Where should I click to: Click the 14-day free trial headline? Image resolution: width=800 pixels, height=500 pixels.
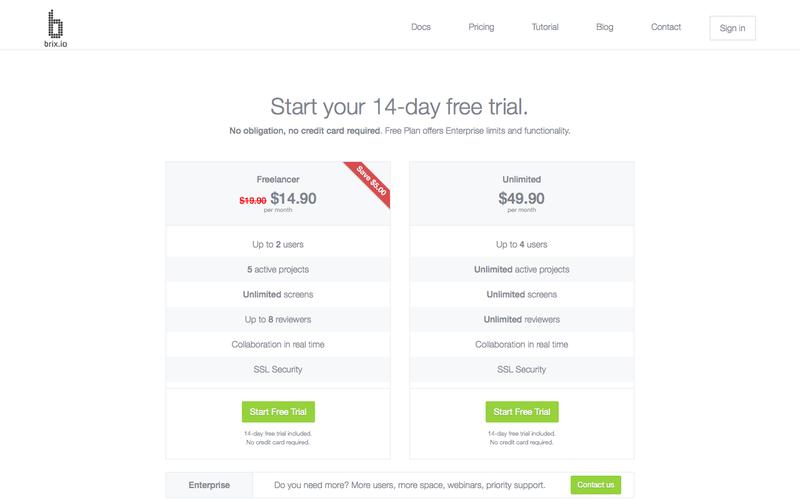(x=400, y=108)
